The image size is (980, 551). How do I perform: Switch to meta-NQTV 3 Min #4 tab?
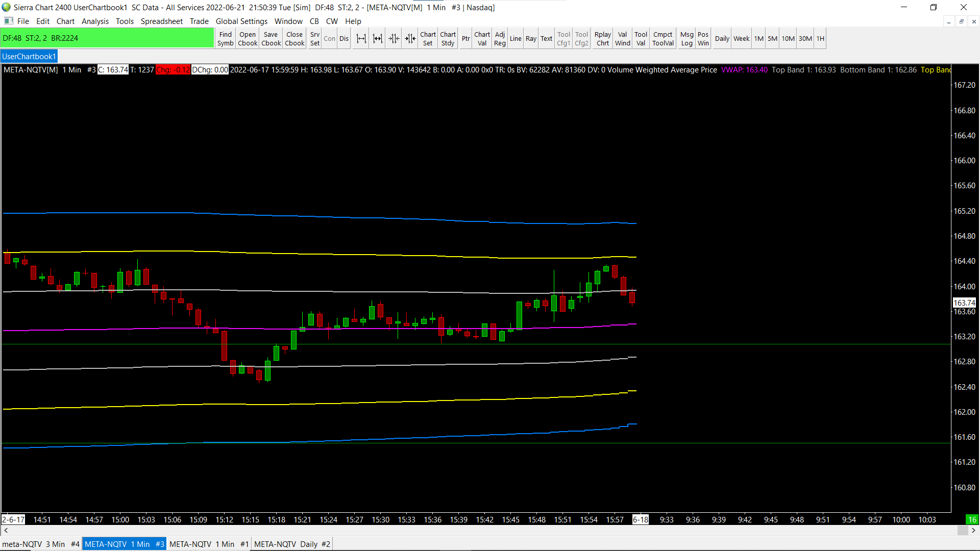coord(41,544)
